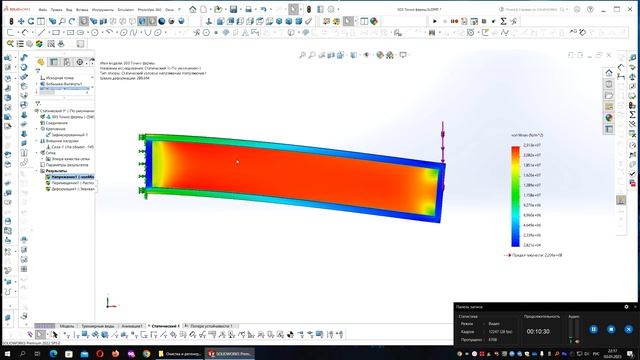Open the dropdown arrow next to Undo icon
This screenshot has height=360, width=640.
[271, 9]
